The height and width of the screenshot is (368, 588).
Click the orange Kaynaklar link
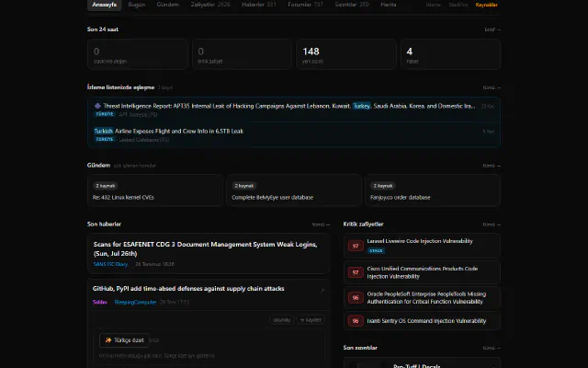[x=486, y=5]
